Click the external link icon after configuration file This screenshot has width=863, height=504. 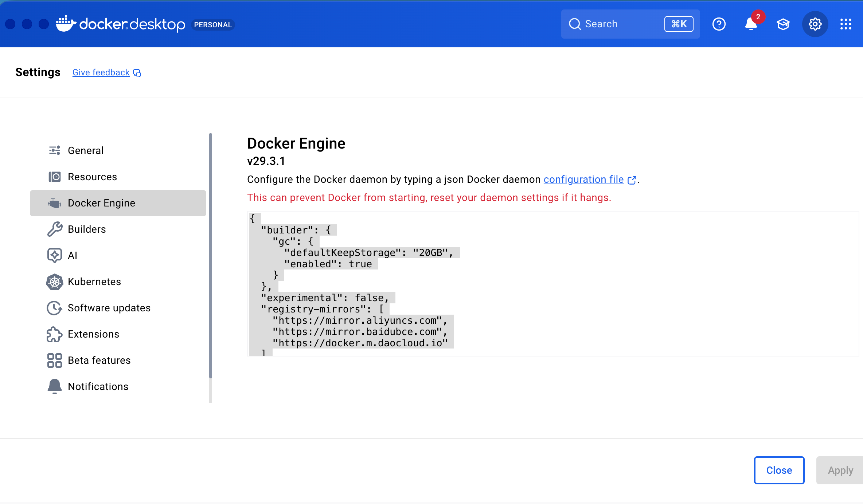632,180
